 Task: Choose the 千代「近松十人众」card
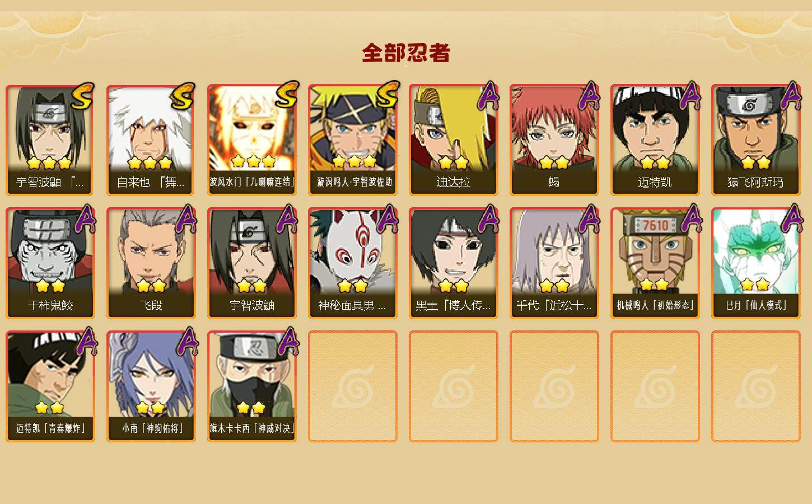[554, 263]
